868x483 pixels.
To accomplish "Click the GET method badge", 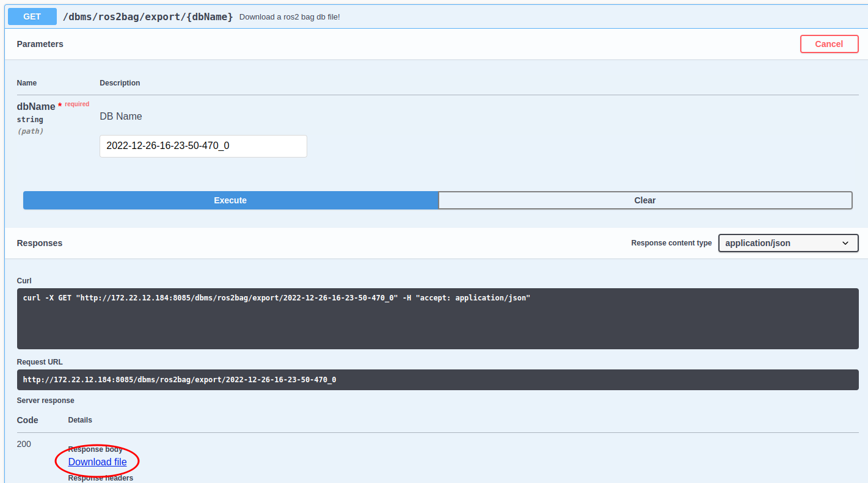I will (32, 16).
